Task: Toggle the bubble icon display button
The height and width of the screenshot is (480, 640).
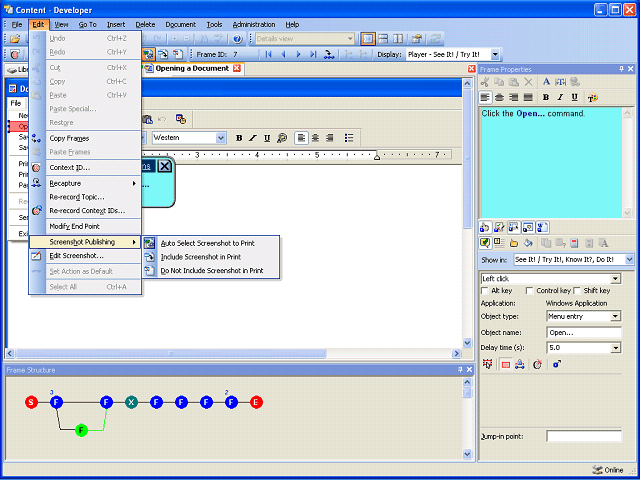Action: click(485, 243)
